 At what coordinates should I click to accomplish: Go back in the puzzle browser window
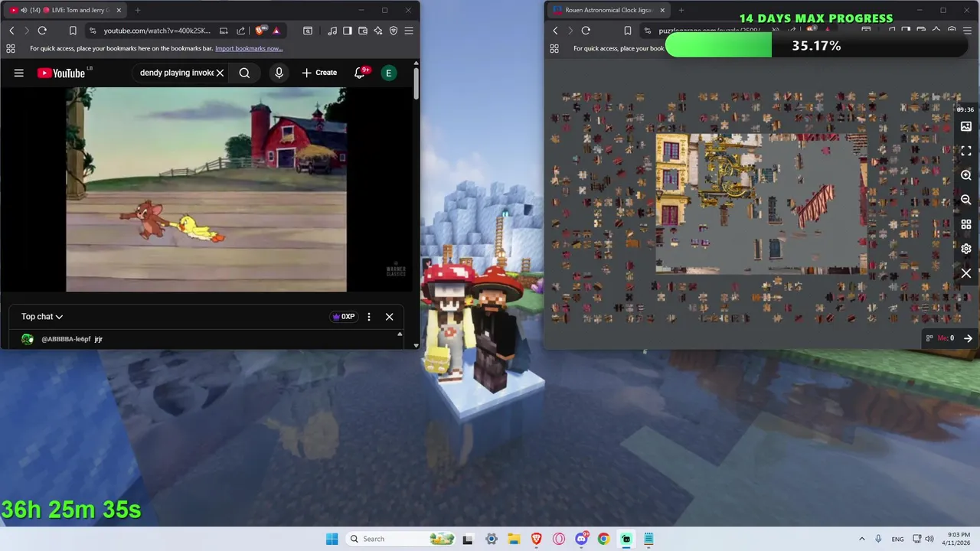[555, 31]
